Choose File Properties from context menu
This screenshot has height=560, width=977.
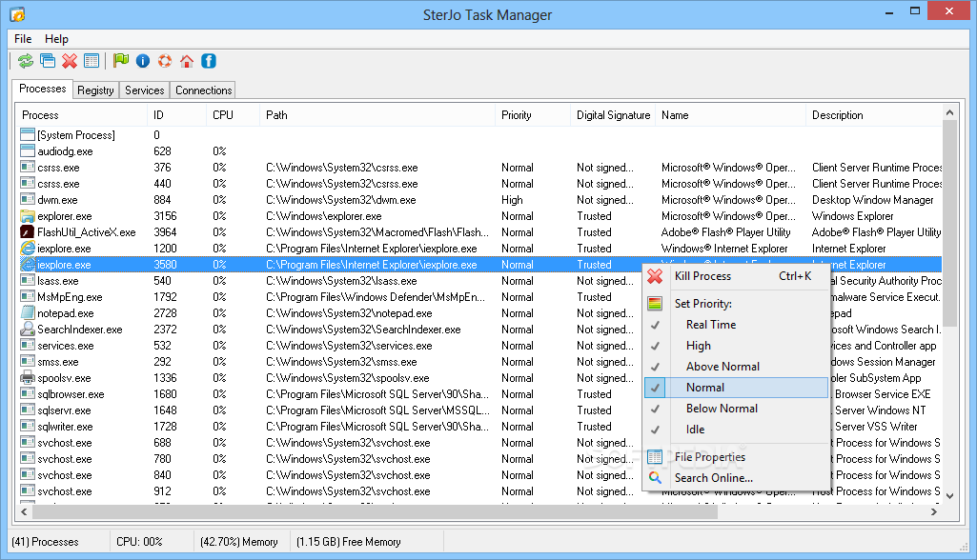tap(736, 456)
